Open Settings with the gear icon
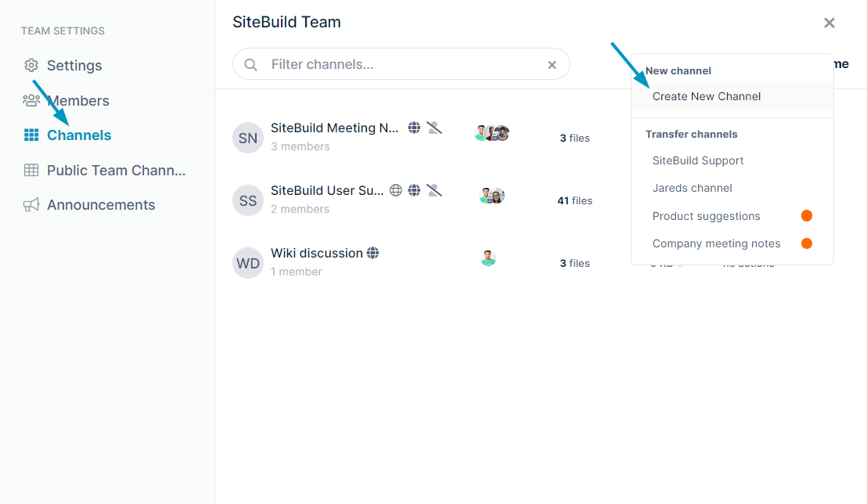 tap(31, 65)
